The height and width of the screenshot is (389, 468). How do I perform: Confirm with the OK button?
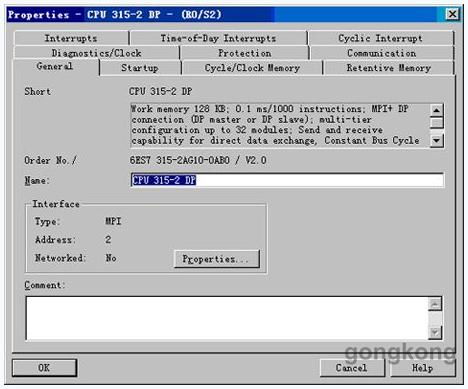coord(44,368)
